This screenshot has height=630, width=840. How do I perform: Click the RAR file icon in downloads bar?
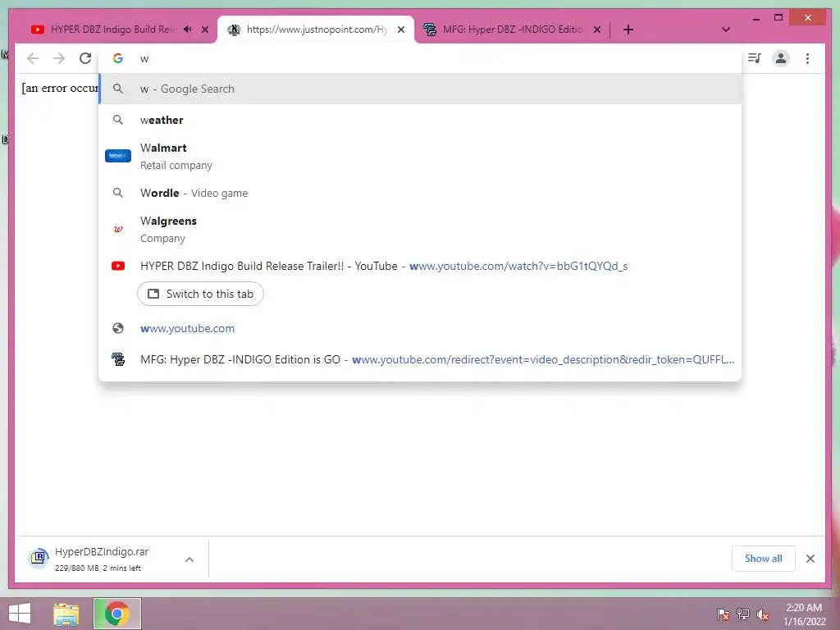(x=39, y=558)
